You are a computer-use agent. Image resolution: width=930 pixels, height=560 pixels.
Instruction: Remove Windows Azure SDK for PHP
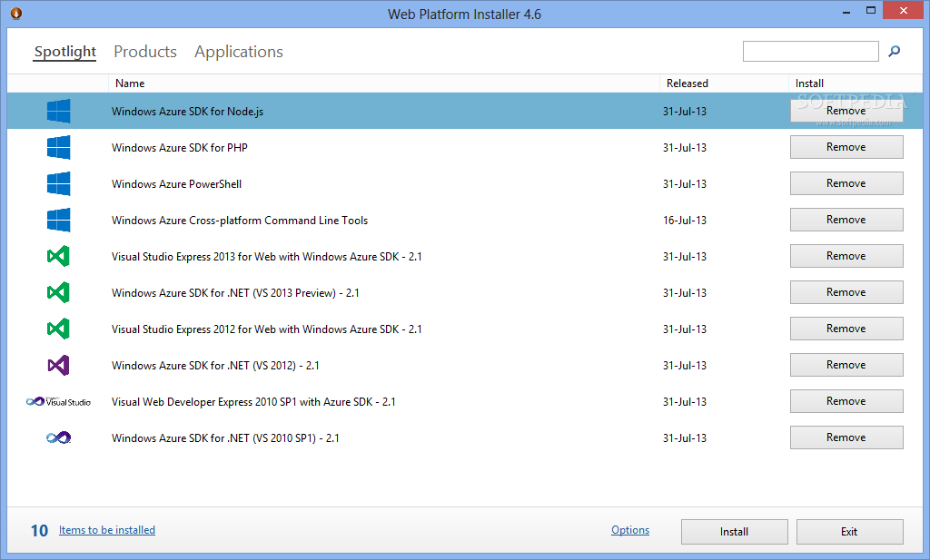[x=846, y=147]
